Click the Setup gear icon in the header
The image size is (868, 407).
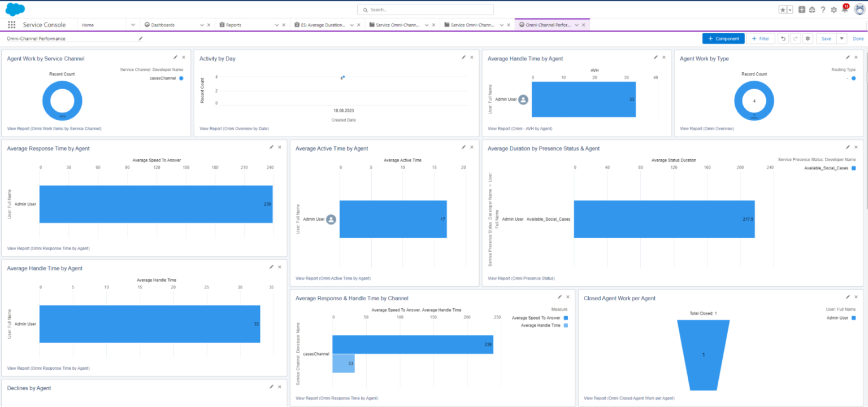[834, 10]
